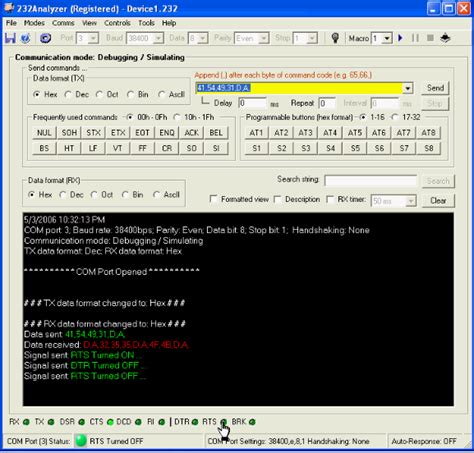Click the Delay ms input field
Screen dimensions: 474x453
(x=252, y=103)
